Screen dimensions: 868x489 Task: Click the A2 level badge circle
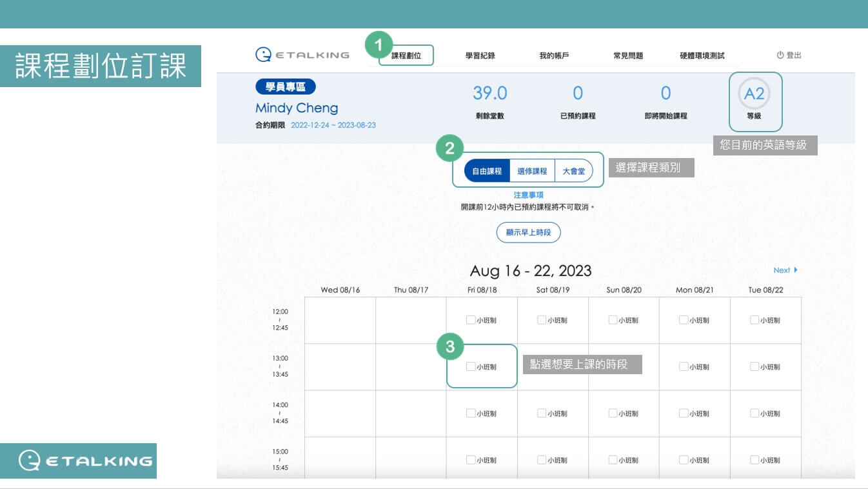pyautogui.click(x=754, y=94)
